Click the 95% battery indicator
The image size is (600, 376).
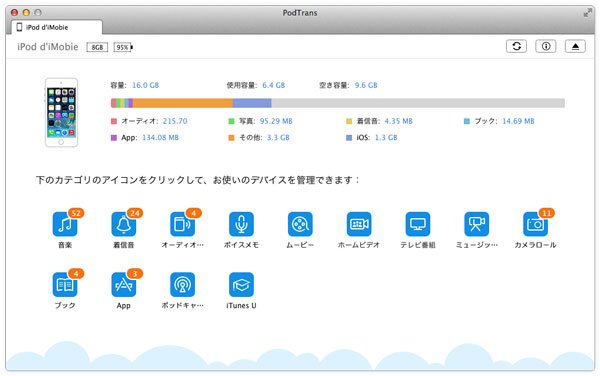[123, 47]
